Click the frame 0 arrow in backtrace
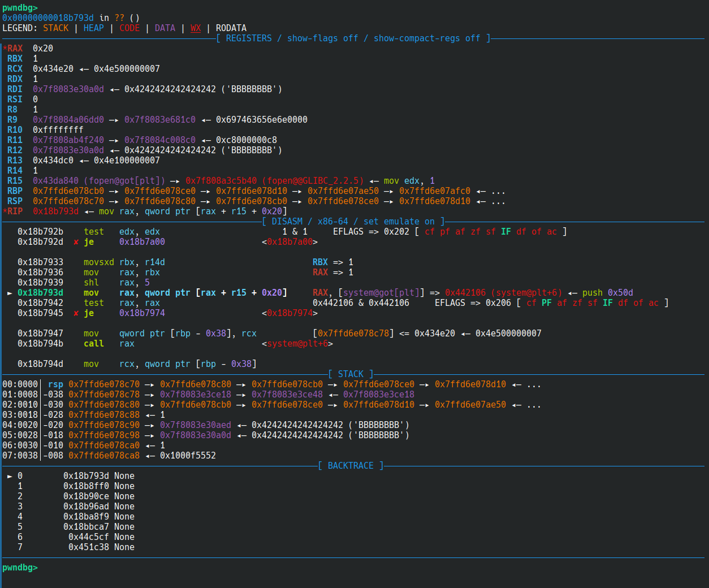Screen dimensions: 709x588 coord(10,476)
